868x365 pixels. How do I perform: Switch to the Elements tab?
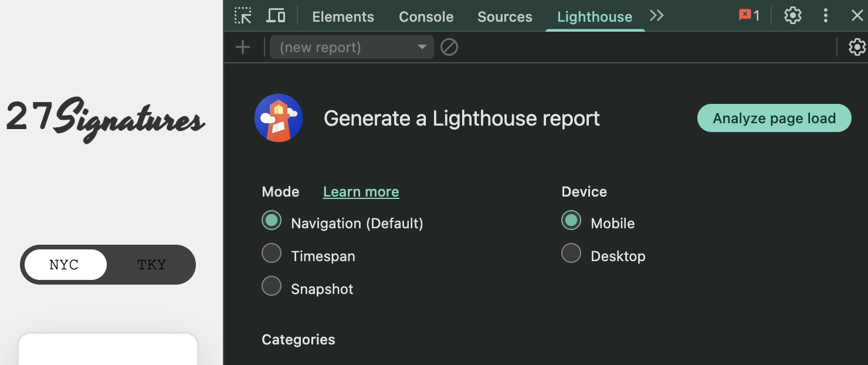(x=343, y=17)
